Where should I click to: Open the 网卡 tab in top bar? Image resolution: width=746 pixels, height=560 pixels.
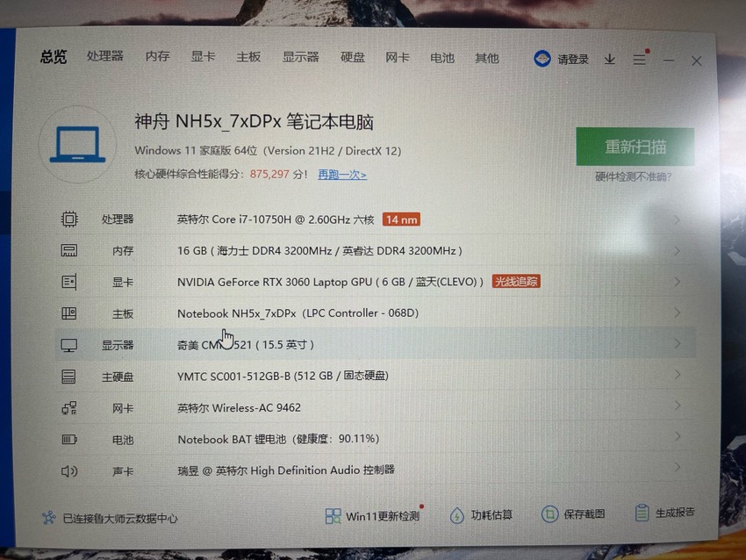tap(398, 58)
